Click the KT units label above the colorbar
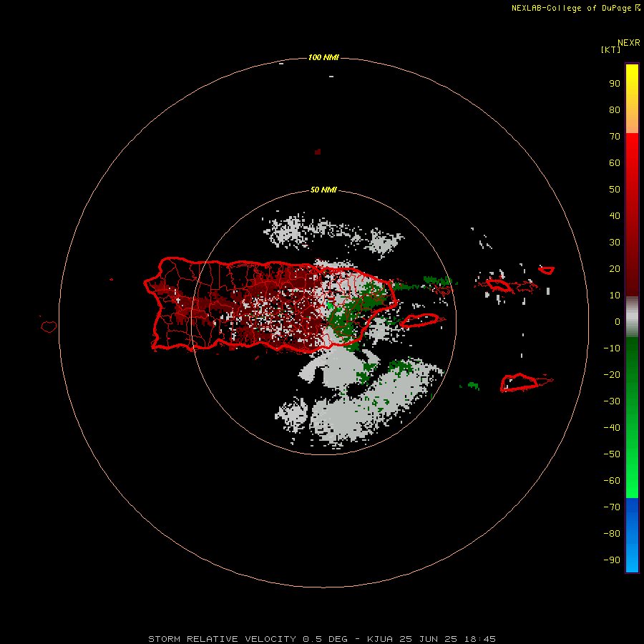The image size is (644, 644). (610, 49)
